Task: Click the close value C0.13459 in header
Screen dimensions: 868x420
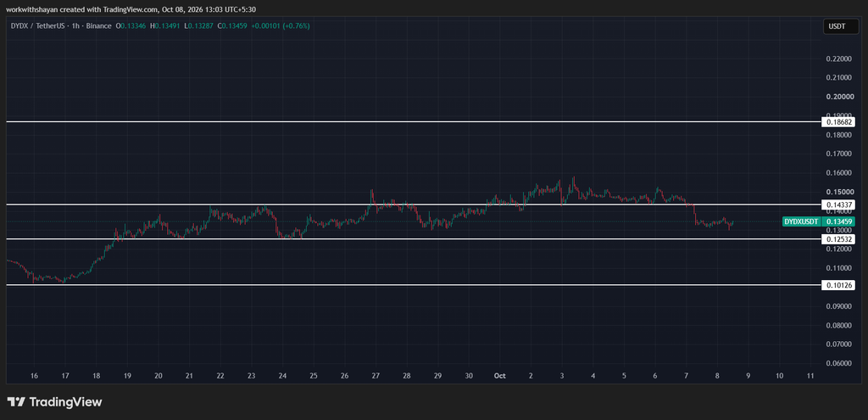Action: click(236, 25)
